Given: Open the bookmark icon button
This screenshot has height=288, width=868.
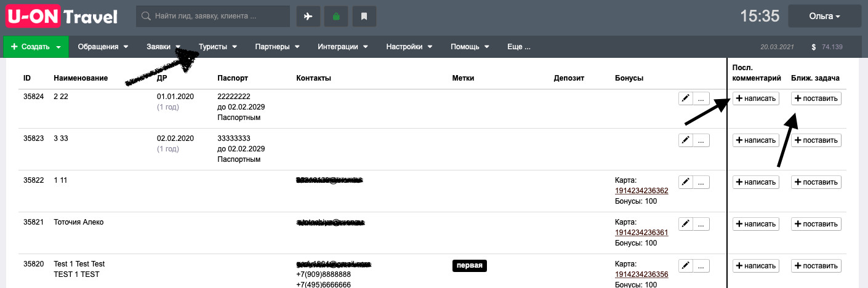Looking at the screenshot, I should coord(364,17).
